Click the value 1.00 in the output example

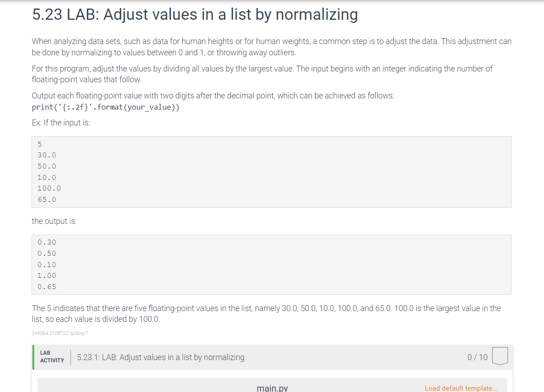[46, 275]
